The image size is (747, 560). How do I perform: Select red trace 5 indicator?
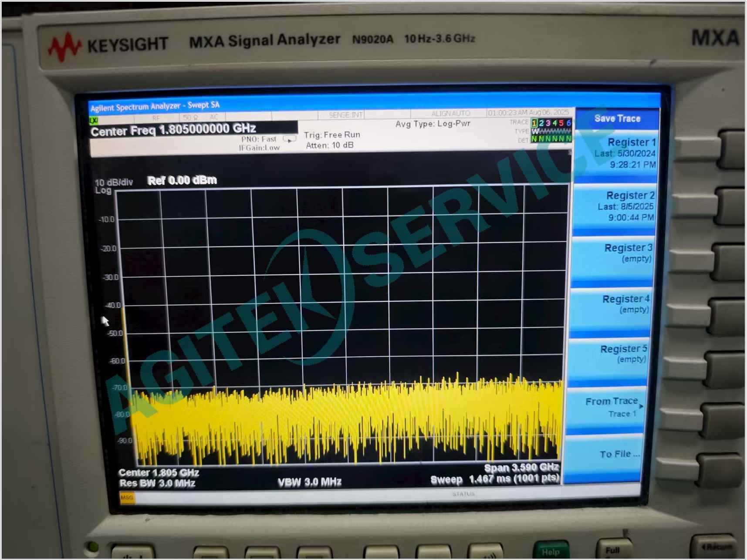(561, 123)
